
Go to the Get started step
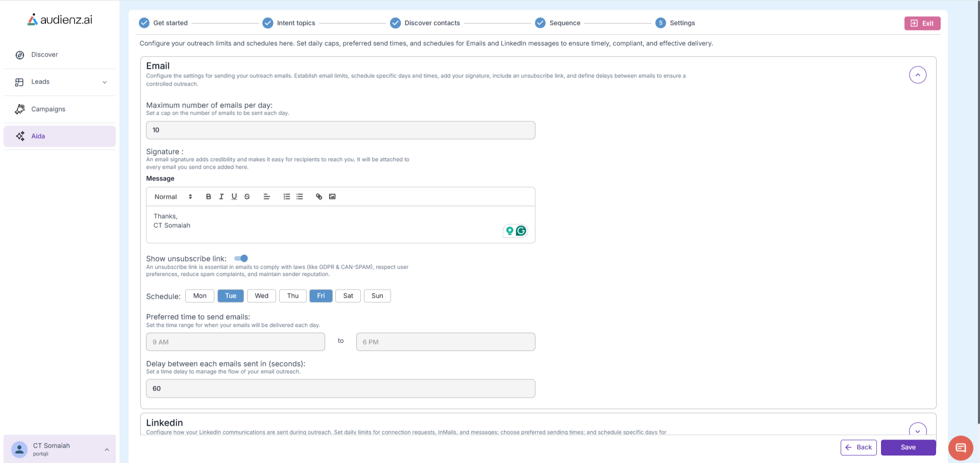(170, 23)
